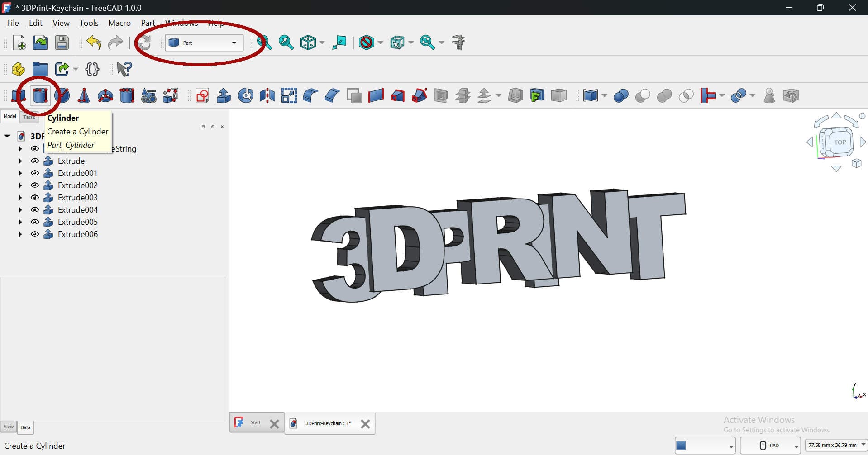Open the Part workbench dropdown
The height and width of the screenshot is (455, 868).
click(204, 43)
